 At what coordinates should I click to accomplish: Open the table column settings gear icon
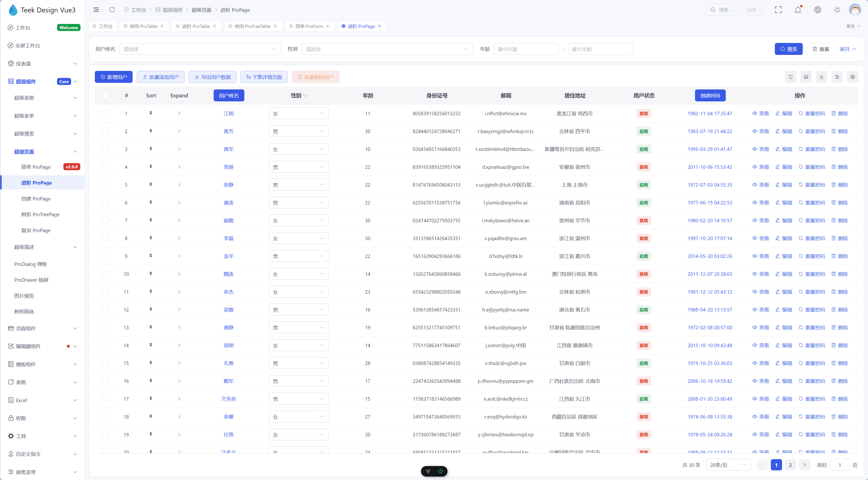click(x=853, y=77)
